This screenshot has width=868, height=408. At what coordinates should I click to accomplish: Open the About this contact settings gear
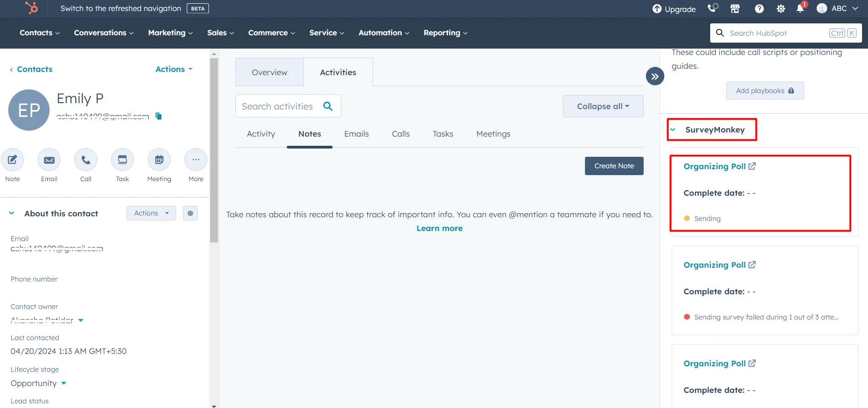point(190,213)
